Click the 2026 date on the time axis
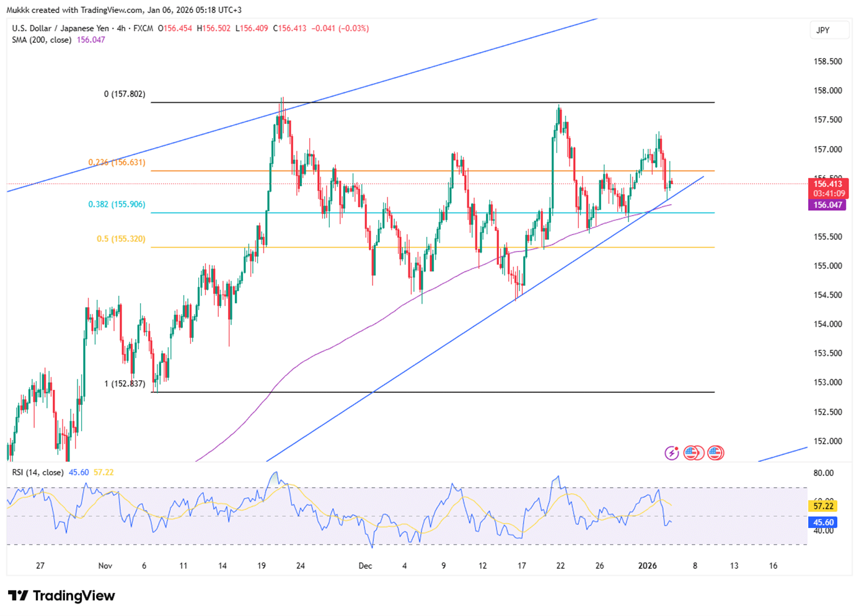 pyautogui.click(x=647, y=566)
